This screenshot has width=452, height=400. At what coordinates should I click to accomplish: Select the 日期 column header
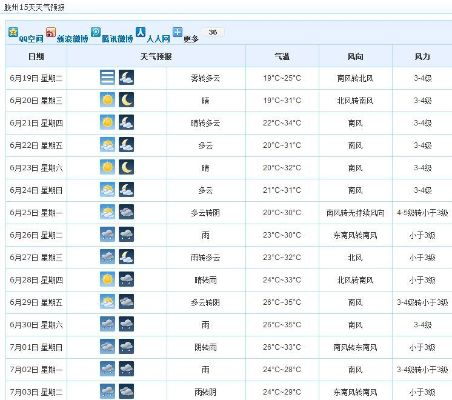(x=36, y=57)
